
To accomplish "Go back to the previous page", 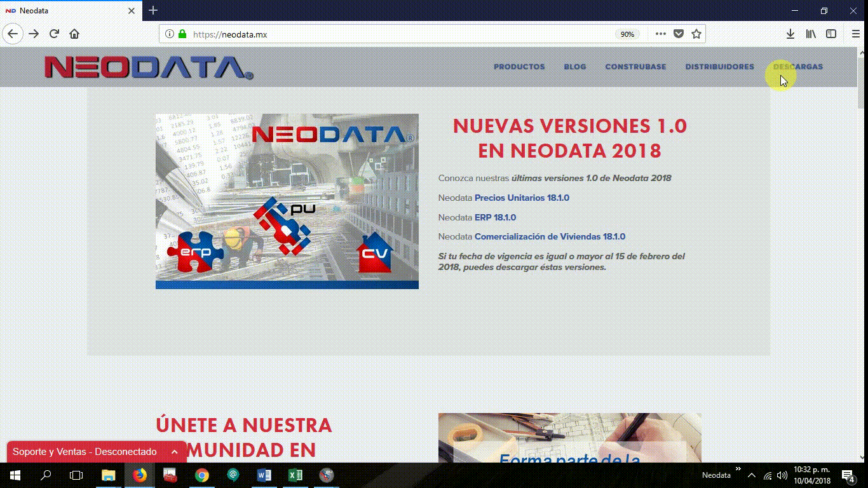I will coord(13,34).
